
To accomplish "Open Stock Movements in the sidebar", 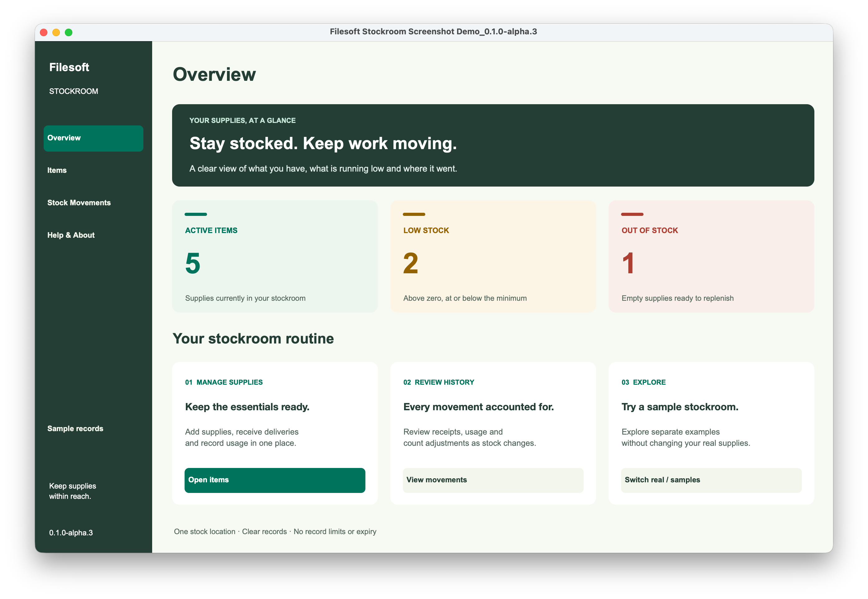I will point(94,203).
